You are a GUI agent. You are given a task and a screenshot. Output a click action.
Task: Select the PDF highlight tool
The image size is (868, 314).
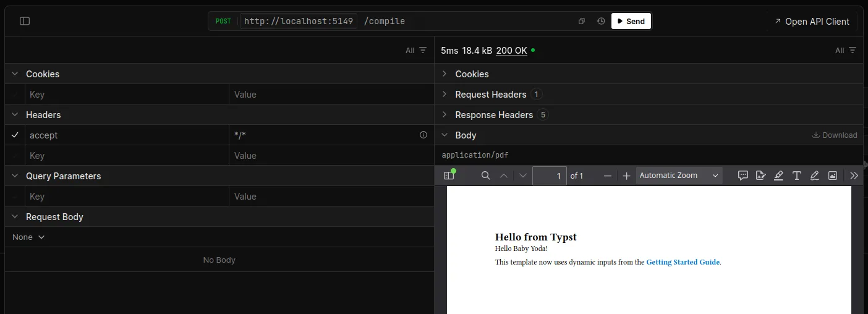[779, 176]
